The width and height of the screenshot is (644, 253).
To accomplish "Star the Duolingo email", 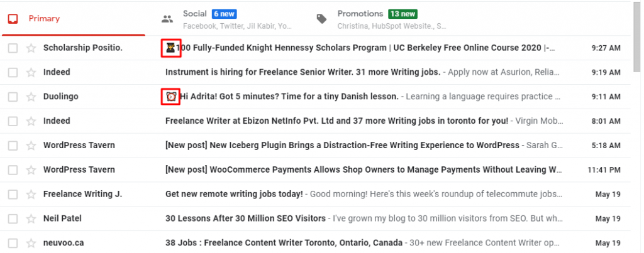I will pos(31,97).
